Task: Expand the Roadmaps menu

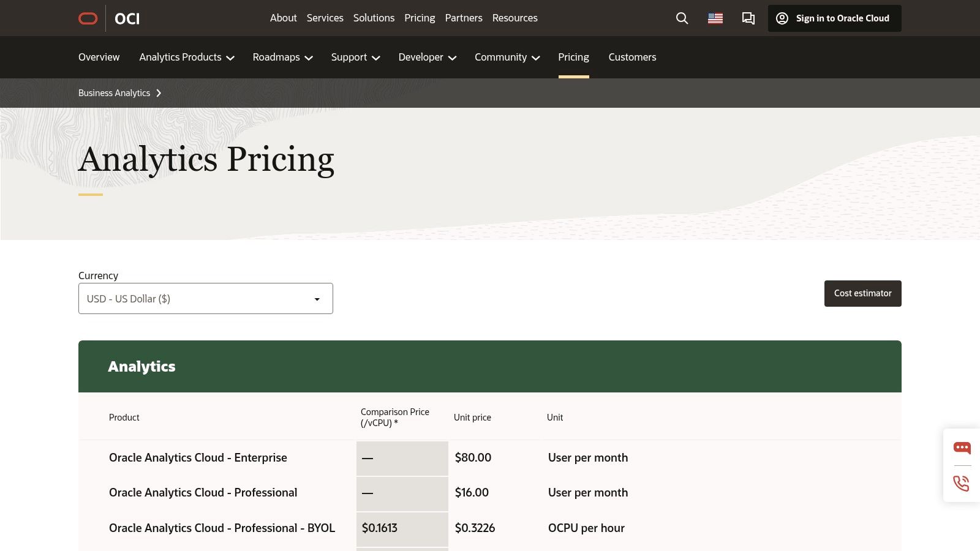Action: coord(282,57)
